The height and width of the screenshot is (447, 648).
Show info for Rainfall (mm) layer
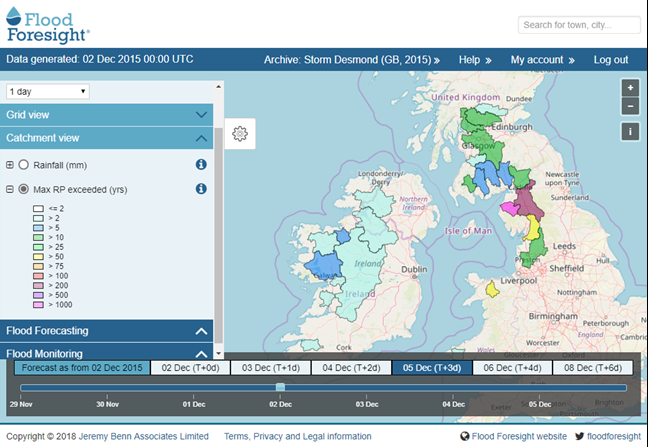pos(200,164)
